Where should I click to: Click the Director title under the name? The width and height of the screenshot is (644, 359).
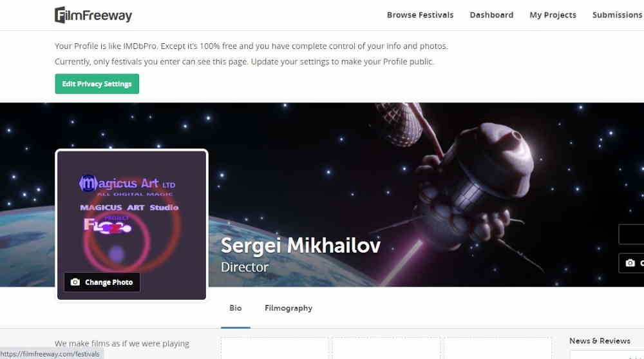point(245,267)
